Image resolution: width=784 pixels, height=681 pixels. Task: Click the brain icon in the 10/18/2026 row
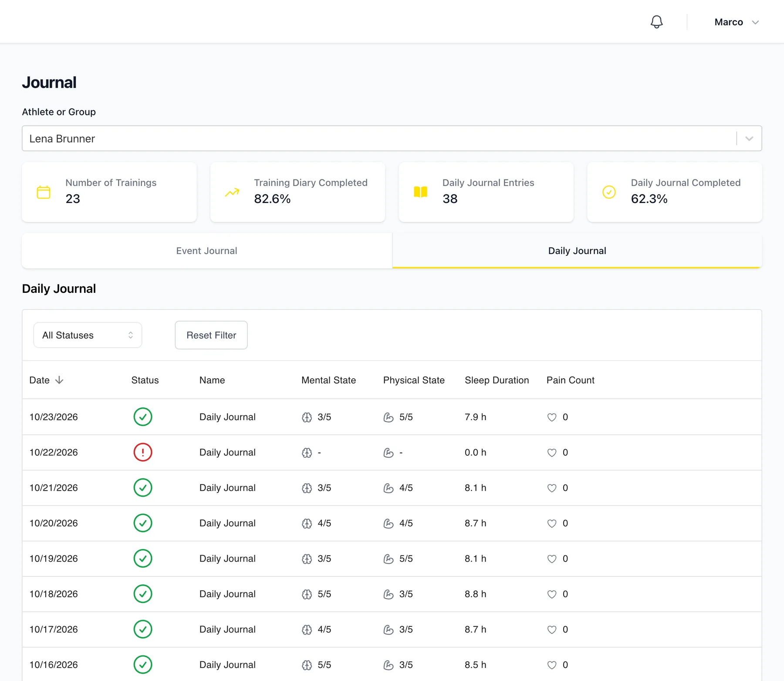pyautogui.click(x=307, y=594)
